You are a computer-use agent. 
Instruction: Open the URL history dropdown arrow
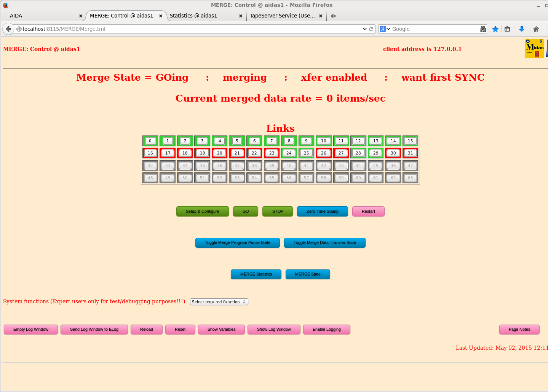(x=364, y=29)
